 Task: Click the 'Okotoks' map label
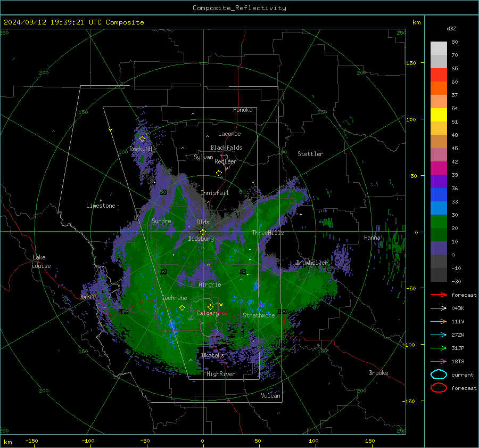(213, 355)
